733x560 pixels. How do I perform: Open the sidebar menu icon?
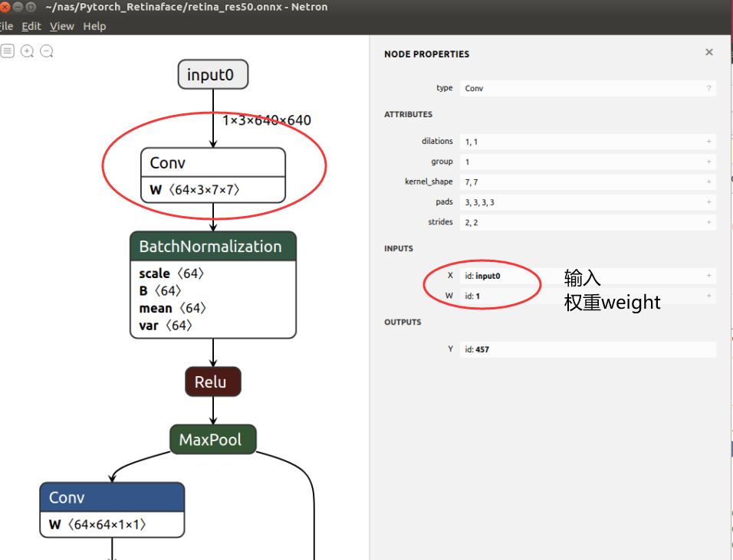click(8, 51)
